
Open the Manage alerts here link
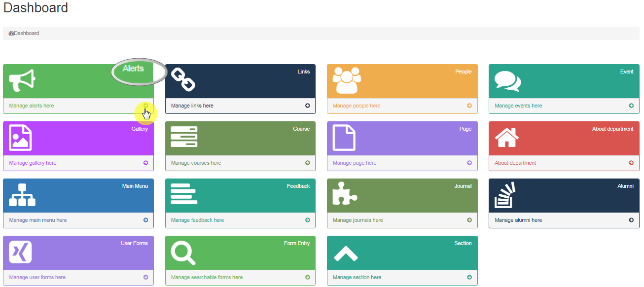tap(32, 106)
